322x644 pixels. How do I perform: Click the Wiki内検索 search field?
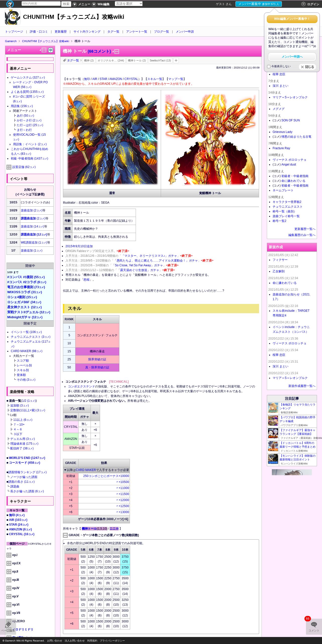pyautogui.click(x=41, y=4)
